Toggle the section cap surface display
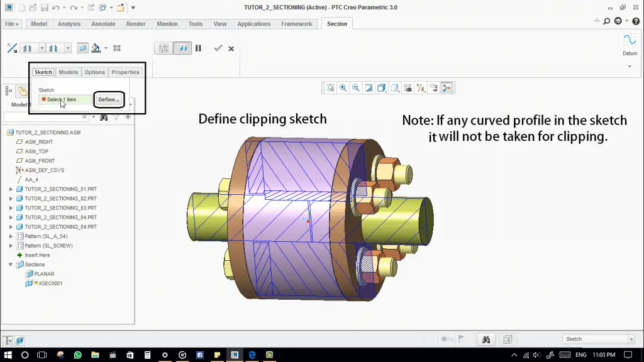The height and width of the screenshot is (362, 644). [83, 48]
